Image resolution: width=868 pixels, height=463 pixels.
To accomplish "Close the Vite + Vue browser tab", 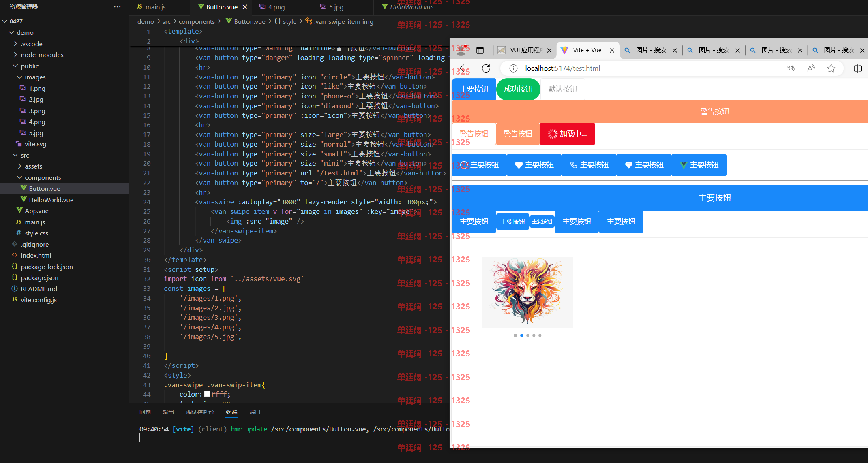I will (x=612, y=50).
